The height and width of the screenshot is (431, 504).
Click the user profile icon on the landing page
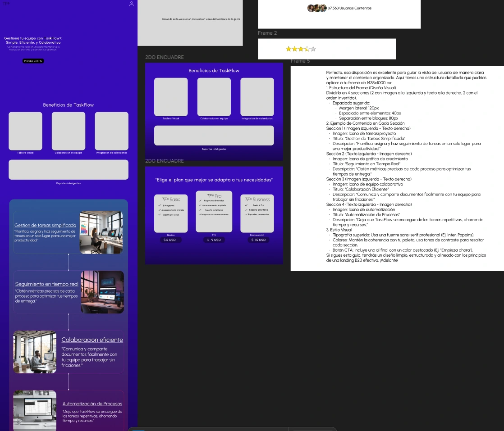pos(132,4)
